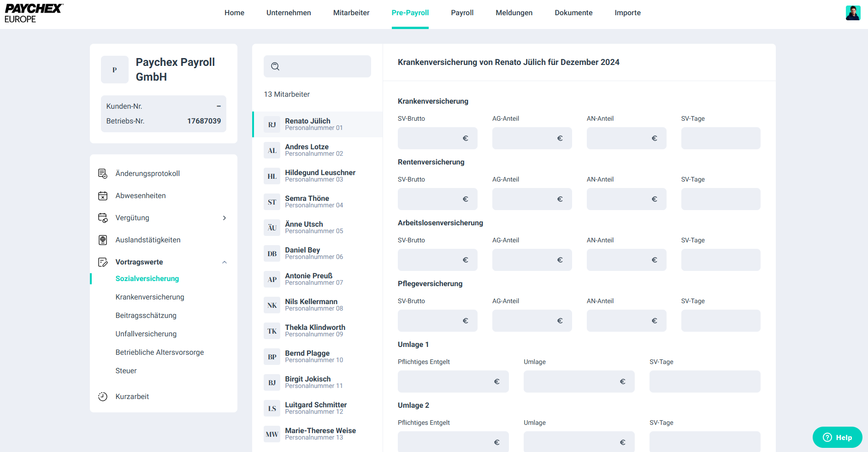Open the user profile avatar
Screen dimensions: 868x452
click(853, 13)
